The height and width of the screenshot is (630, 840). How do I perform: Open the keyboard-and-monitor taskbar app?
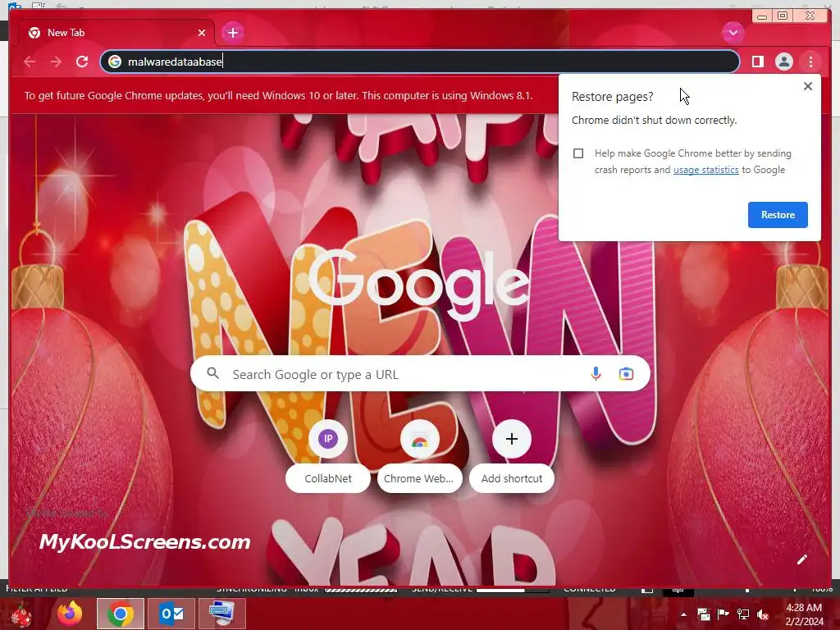221,614
